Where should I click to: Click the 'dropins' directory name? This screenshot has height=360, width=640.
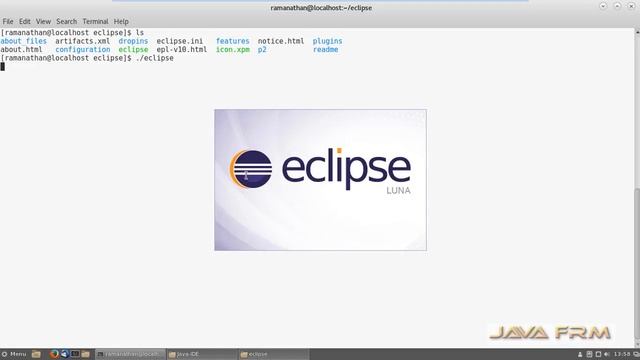pyautogui.click(x=133, y=41)
